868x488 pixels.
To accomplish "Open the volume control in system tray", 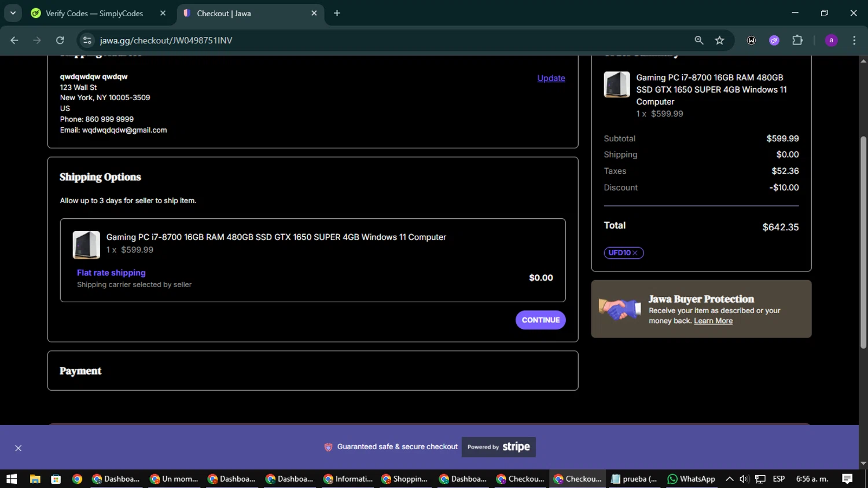I will tap(744, 479).
